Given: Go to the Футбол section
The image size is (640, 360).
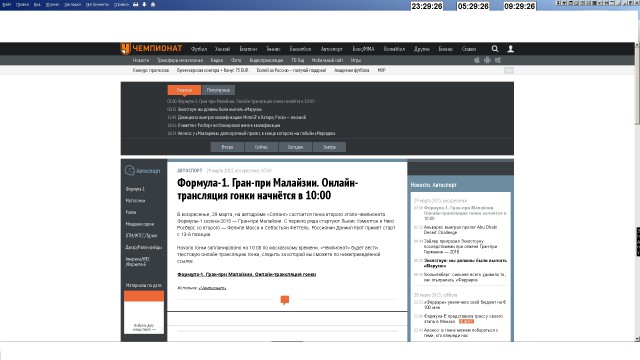Looking at the screenshot, I should tap(199, 49).
